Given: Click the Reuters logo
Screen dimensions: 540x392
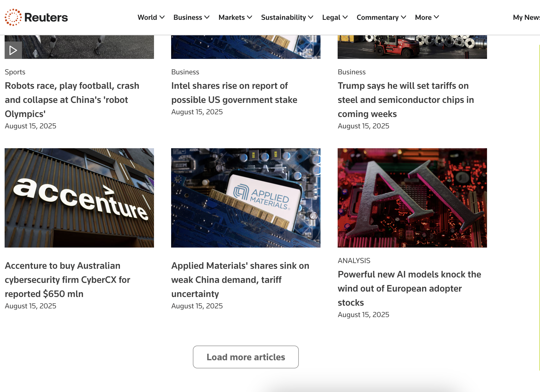Looking at the screenshot, I should [x=36, y=17].
